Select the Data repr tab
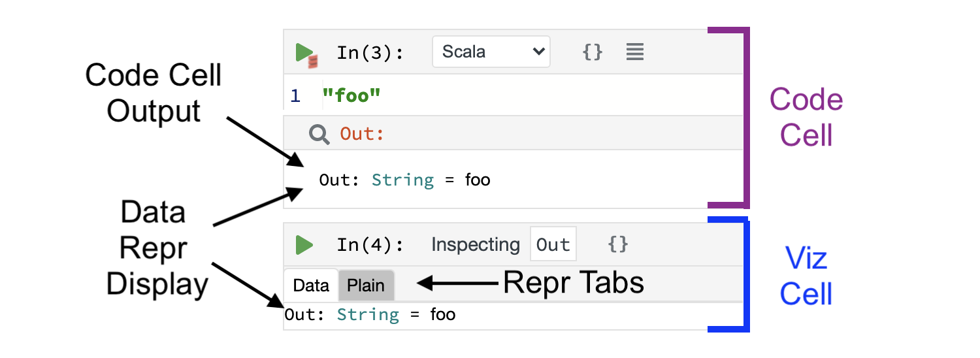 coord(311,285)
